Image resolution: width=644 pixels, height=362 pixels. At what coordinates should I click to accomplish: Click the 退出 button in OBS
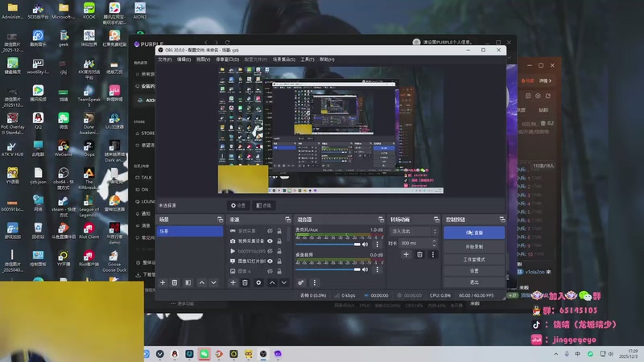[474, 282]
